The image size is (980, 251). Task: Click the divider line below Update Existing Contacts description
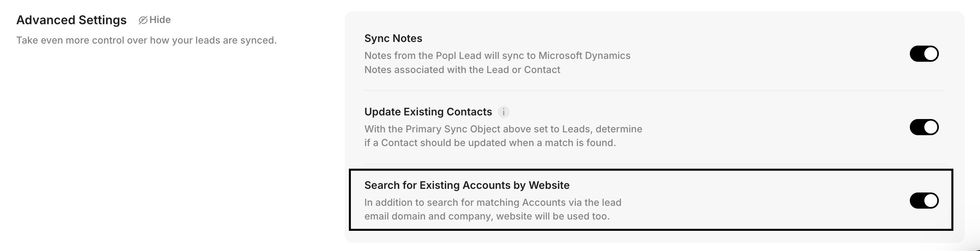click(x=654, y=163)
